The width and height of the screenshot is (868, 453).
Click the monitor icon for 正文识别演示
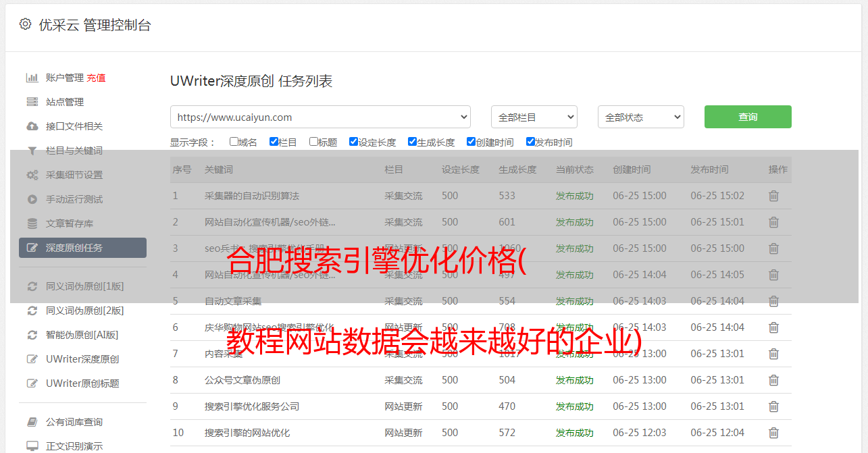coord(32,446)
